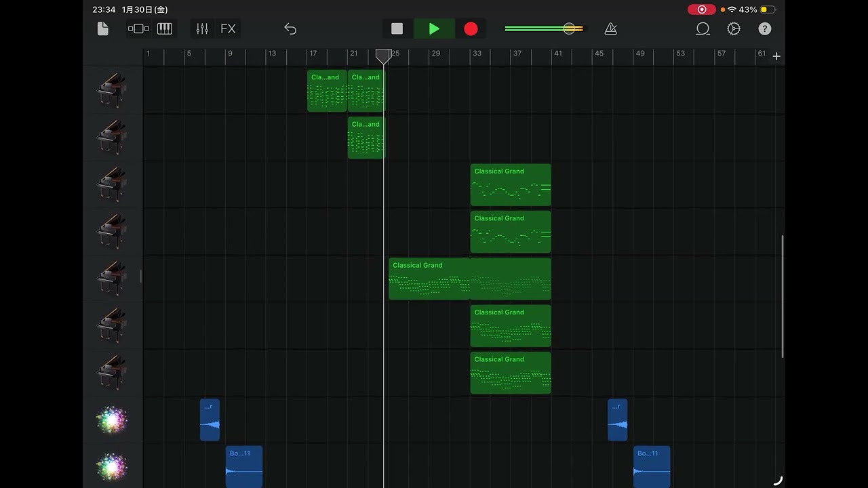868x488 pixels.
Task: Open the FX effects panel
Action: [x=228, y=28]
